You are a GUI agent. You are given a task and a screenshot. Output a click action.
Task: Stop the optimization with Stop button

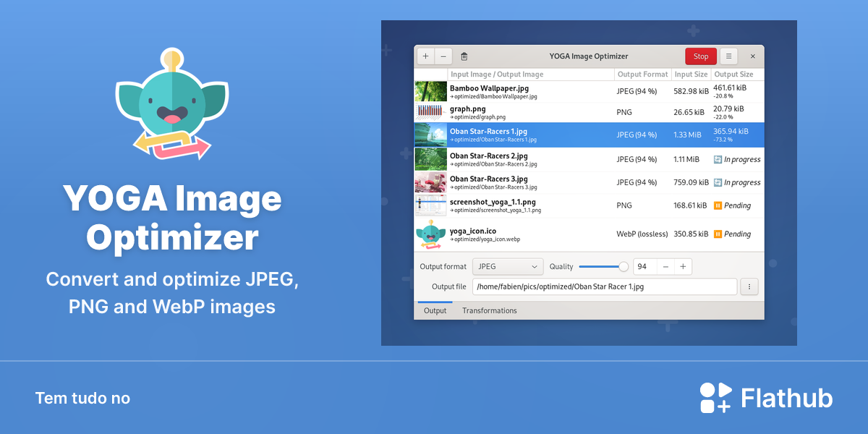(x=701, y=56)
